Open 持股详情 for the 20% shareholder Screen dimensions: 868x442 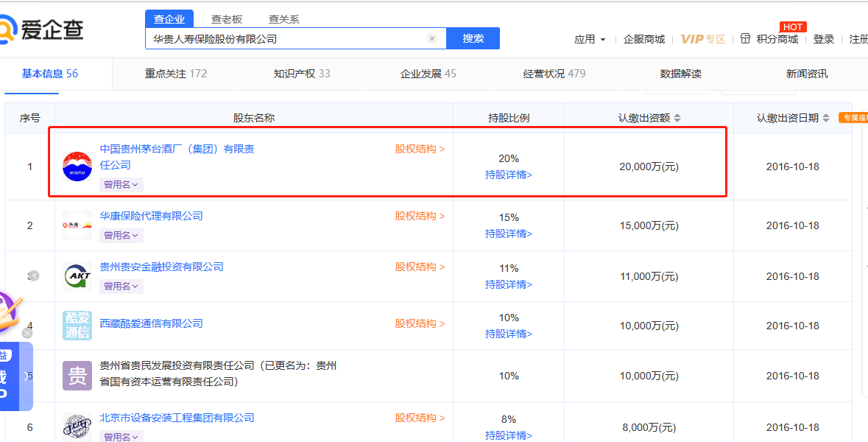509,175
